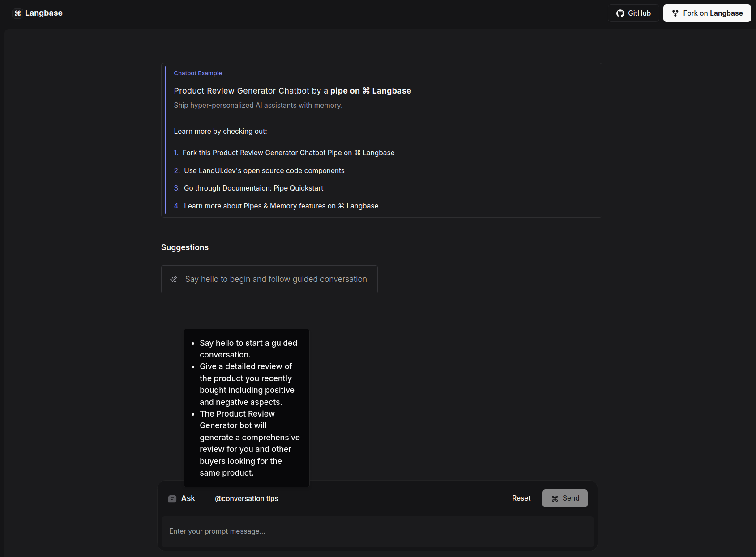
Task: Click the sparkle icon in suggestion card
Action: tap(174, 280)
